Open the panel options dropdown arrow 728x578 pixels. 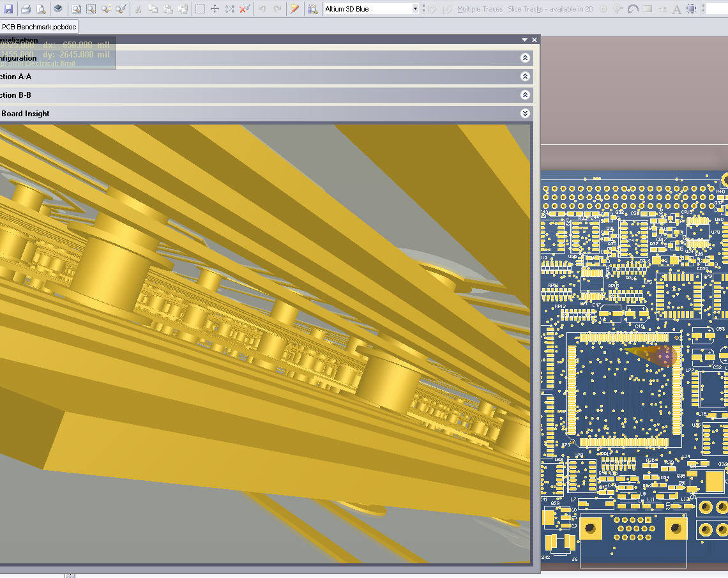click(524, 40)
